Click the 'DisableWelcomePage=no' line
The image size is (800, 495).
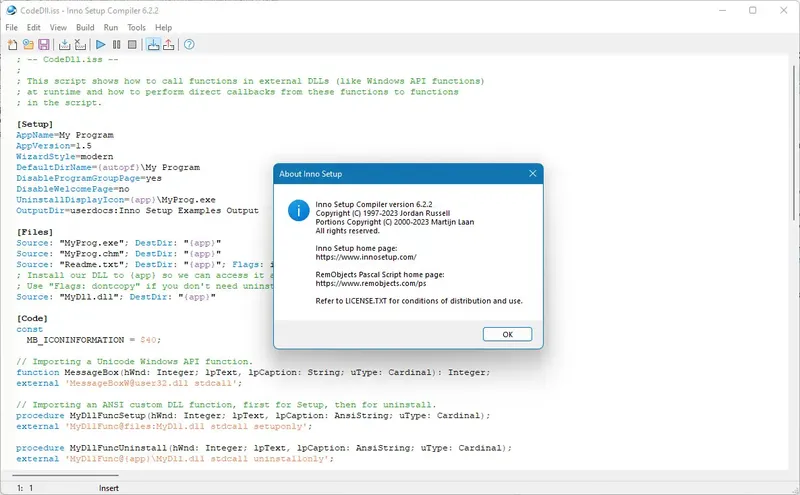pyautogui.click(x=72, y=189)
